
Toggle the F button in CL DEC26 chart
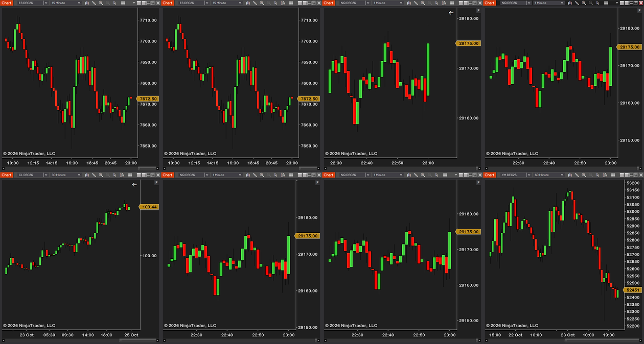(156, 182)
